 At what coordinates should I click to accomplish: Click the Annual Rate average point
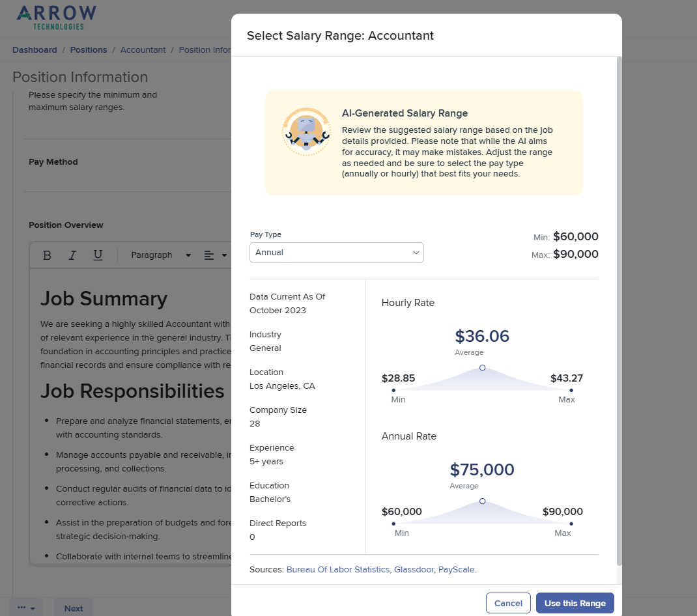coord(482,501)
